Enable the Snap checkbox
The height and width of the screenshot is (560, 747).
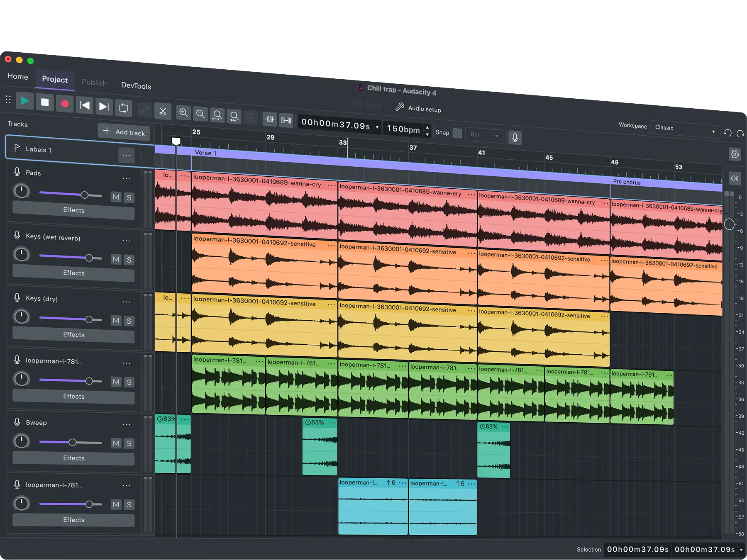tap(457, 133)
